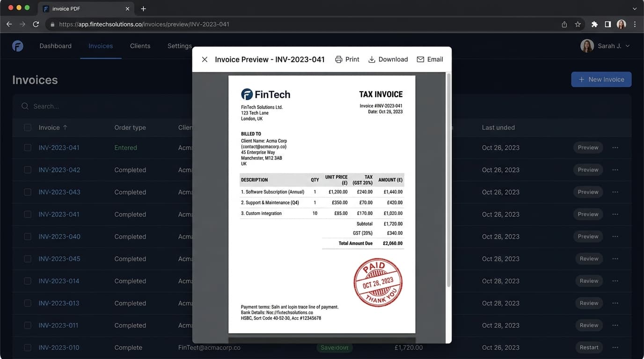Go to the Dashboard nav item
The width and height of the screenshot is (644, 359).
tap(56, 46)
